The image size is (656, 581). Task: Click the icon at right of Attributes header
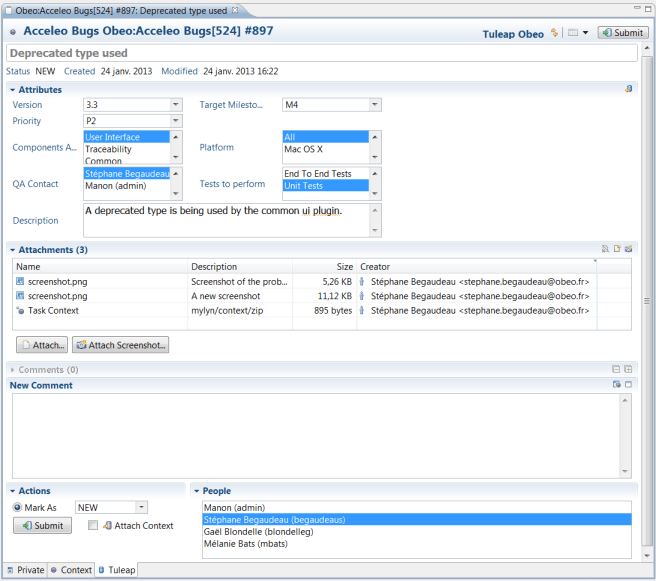628,89
